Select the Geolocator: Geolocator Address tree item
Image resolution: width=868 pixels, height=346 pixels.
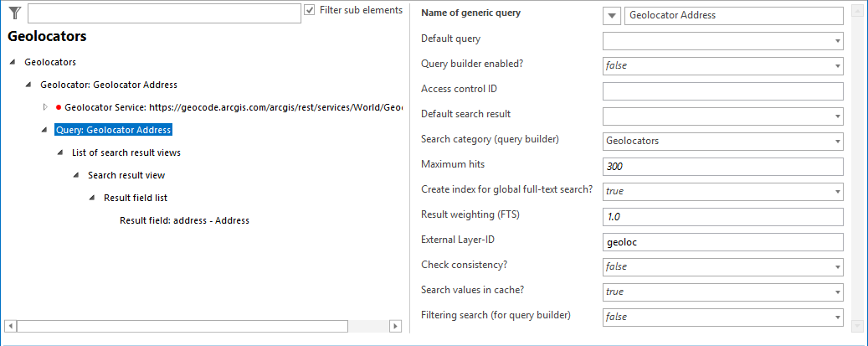click(109, 85)
